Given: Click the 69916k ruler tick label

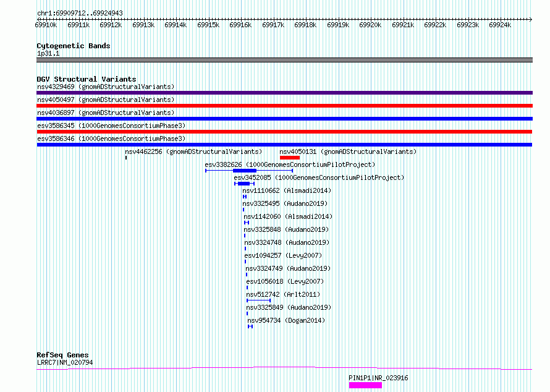Looking at the screenshot, I should tap(240, 25).
